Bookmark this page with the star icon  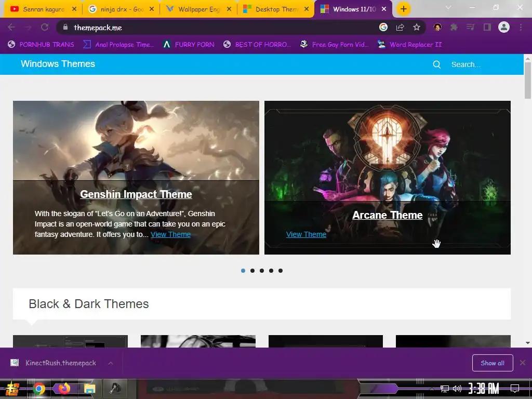tap(417, 27)
